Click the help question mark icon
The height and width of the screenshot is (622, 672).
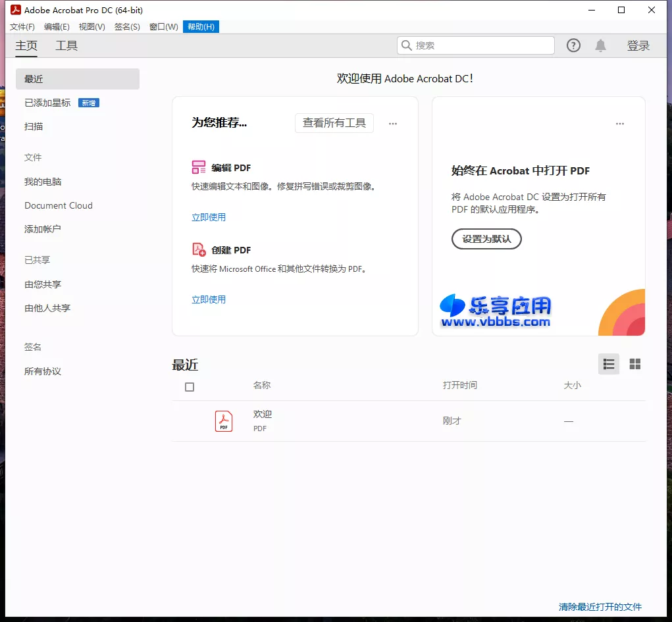click(x=573, y=45)
